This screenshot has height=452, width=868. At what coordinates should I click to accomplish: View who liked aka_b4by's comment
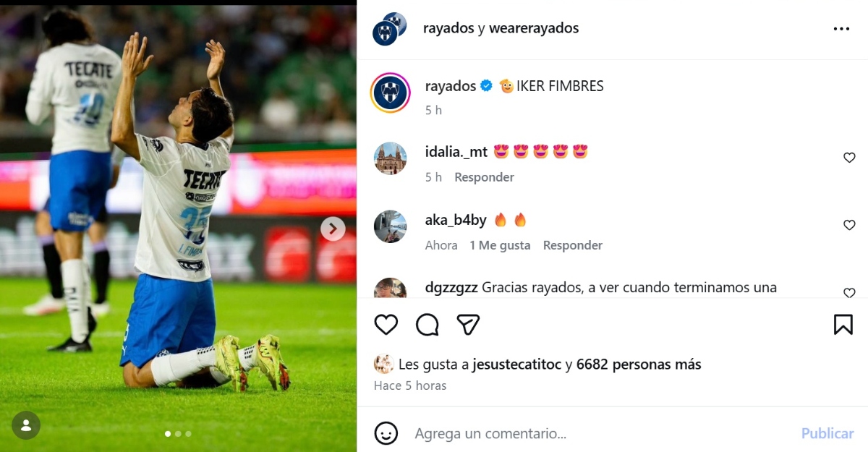coord(500,245)
